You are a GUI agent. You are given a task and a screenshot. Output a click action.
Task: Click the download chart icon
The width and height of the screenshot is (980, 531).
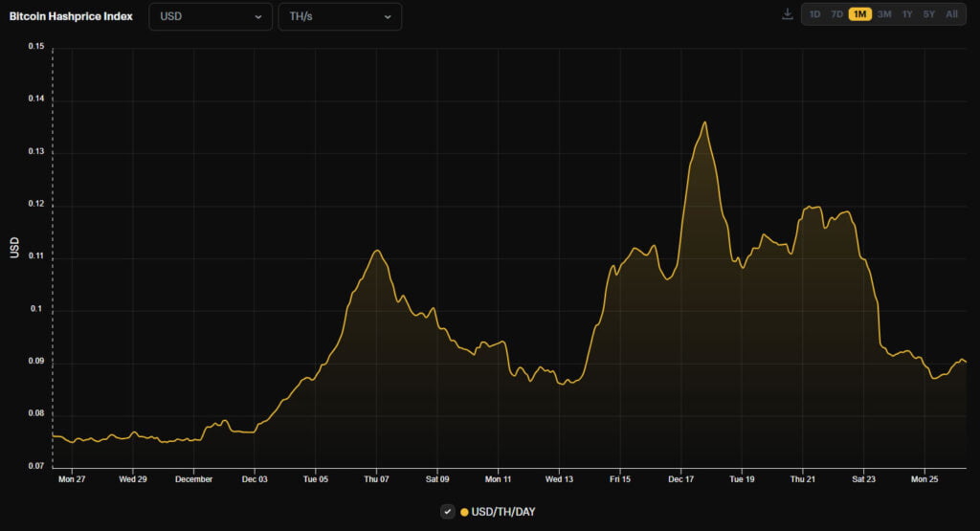coord(788,14)
